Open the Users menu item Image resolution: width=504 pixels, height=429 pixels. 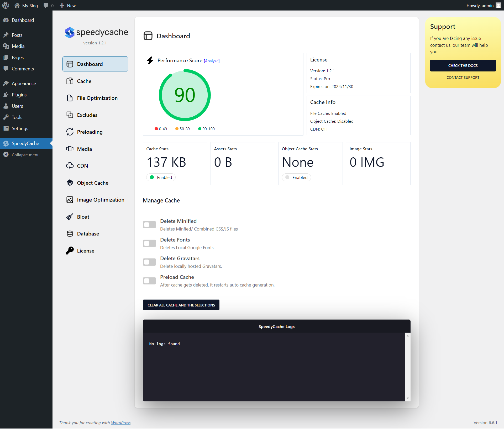pos(26,106)
